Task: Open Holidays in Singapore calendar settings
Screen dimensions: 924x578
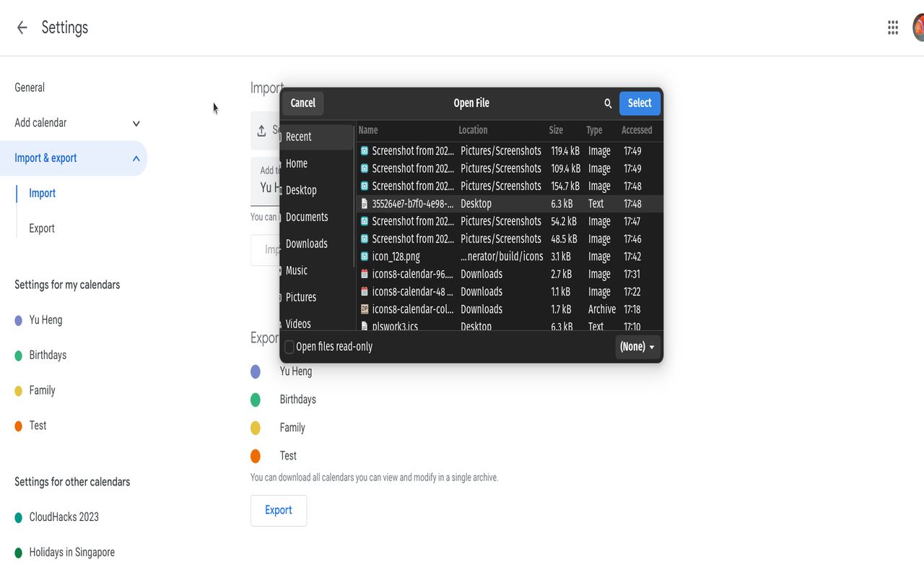Action: pyautogui.click(x=71, y=552)
